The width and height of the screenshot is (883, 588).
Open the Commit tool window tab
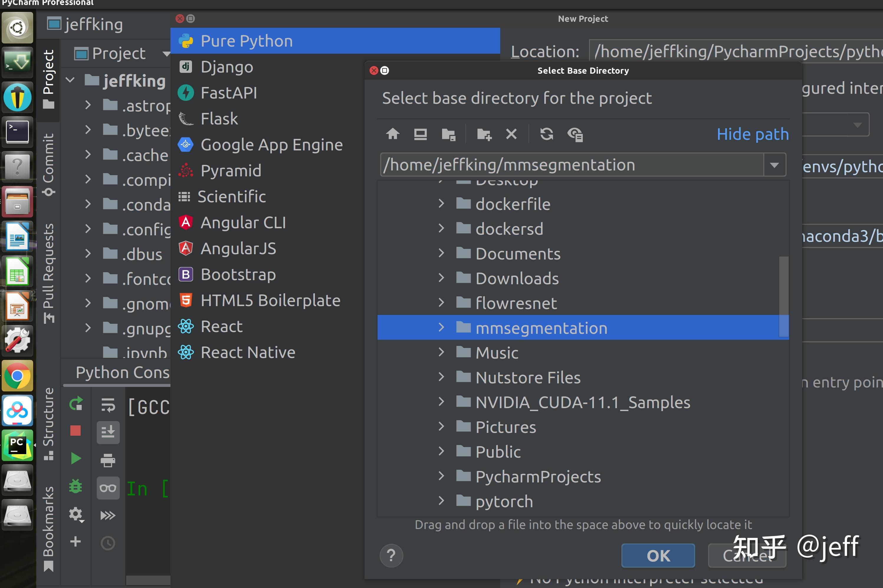click(48, 165)
